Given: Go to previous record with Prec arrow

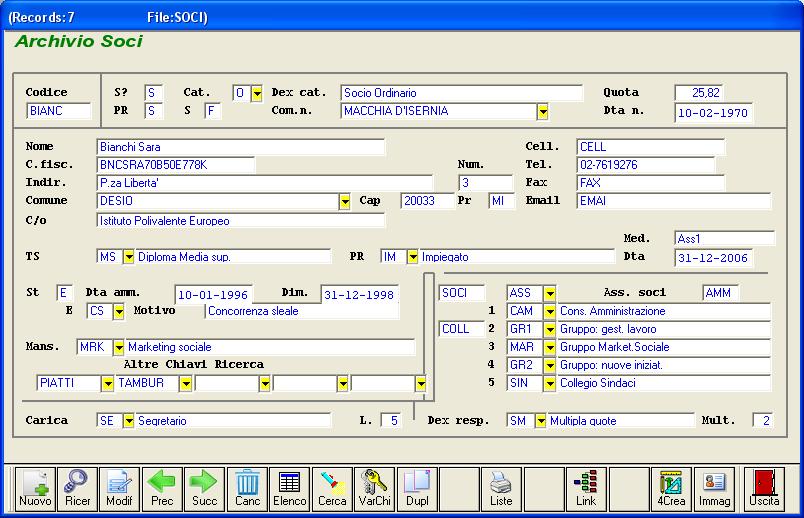Looking at the screenshot, I should (162, 489).
